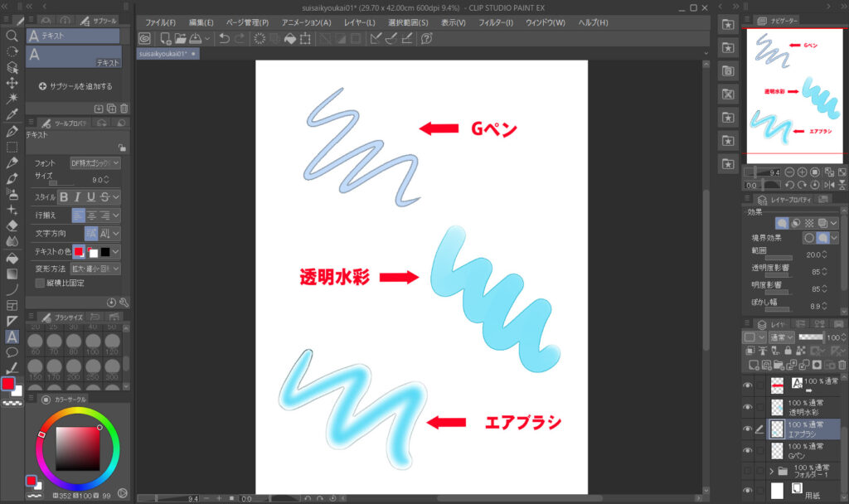This screenshot has height=504, width=849.
Task: Select the Eraser tool
Action: coord(12,225)
